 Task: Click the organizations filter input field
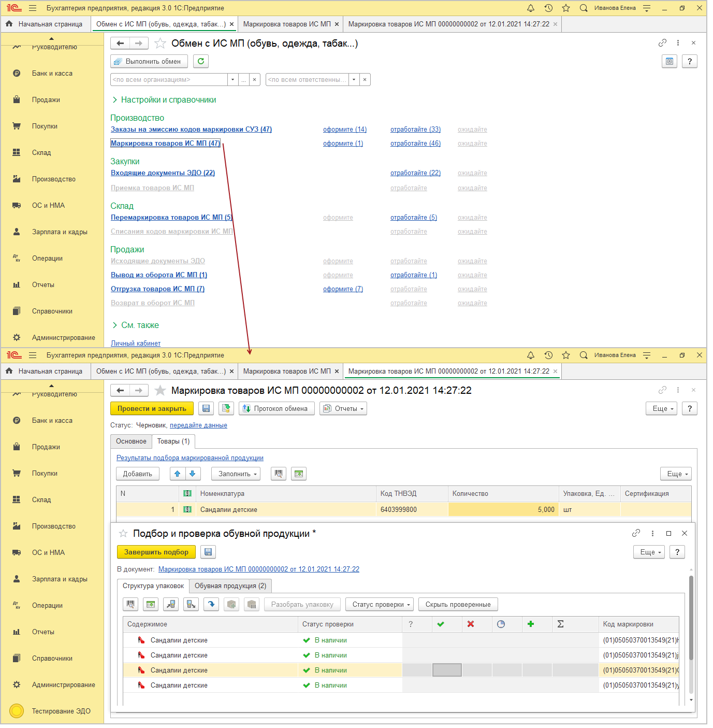point(169,80)
